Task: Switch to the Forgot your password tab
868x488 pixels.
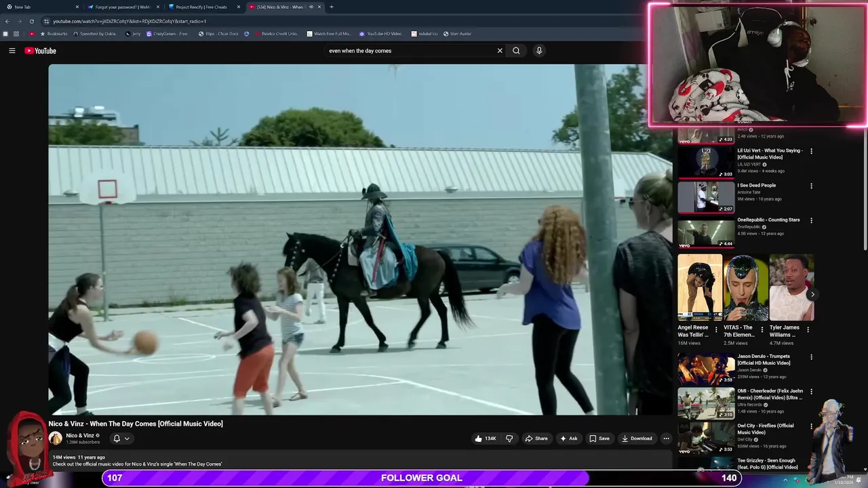Action: coord(122,7)
